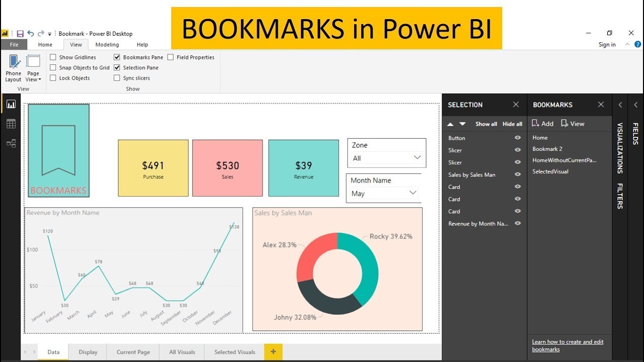Image resolution: width=644 pixels, height=362 pixels.
Task: Open the Page View dropdown
Action: pyautogui.click(x=33, y=68)
